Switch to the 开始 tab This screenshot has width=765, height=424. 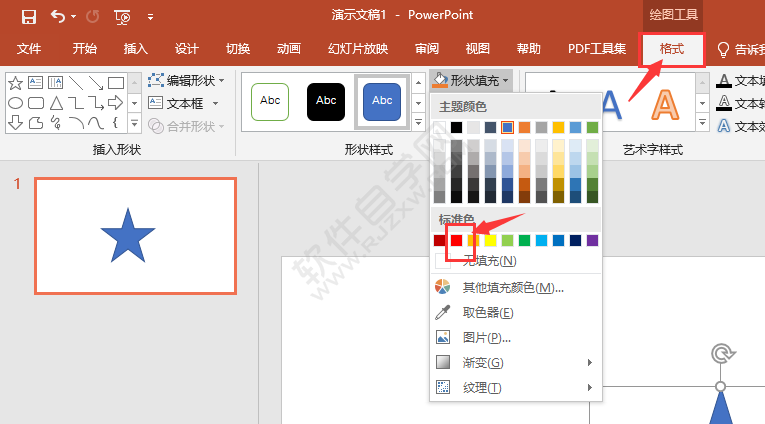tap(84, 49)
